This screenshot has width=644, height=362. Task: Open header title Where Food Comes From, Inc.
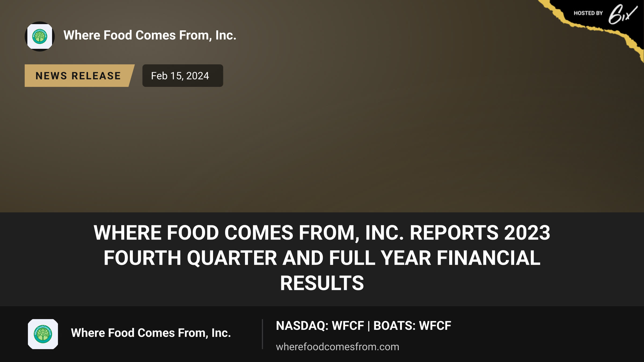tap(150, 35)
